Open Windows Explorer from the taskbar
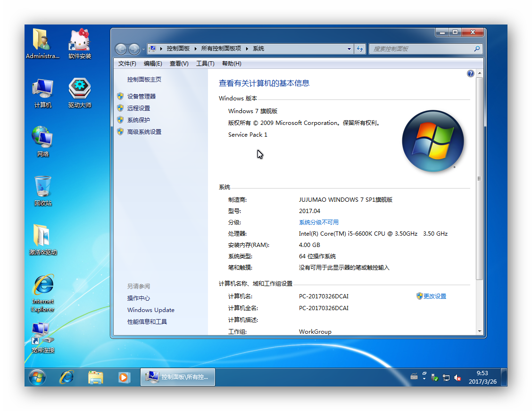The image size is (532, 411). click(x=95, y=377)
